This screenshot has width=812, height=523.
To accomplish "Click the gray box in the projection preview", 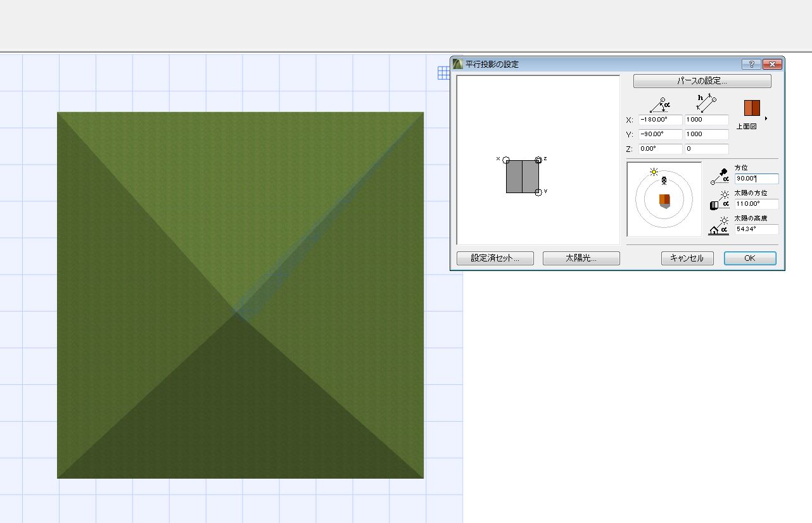I will [523, 177].
